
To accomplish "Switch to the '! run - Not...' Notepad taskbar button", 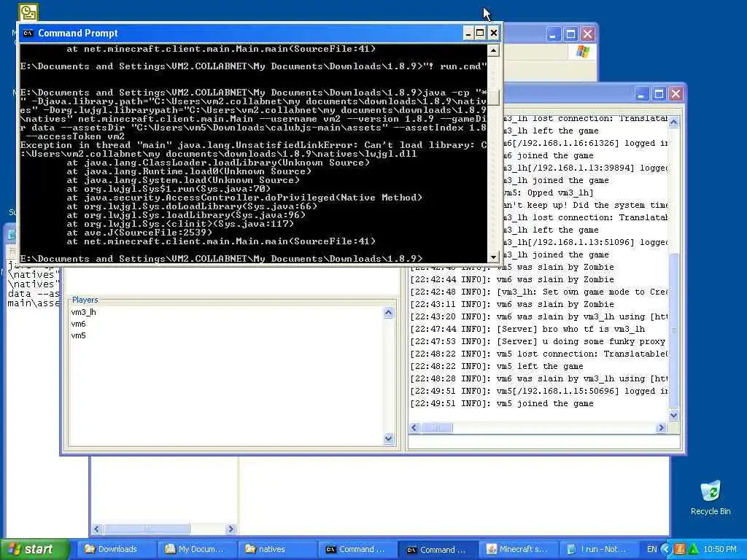I will click(600, 549).
